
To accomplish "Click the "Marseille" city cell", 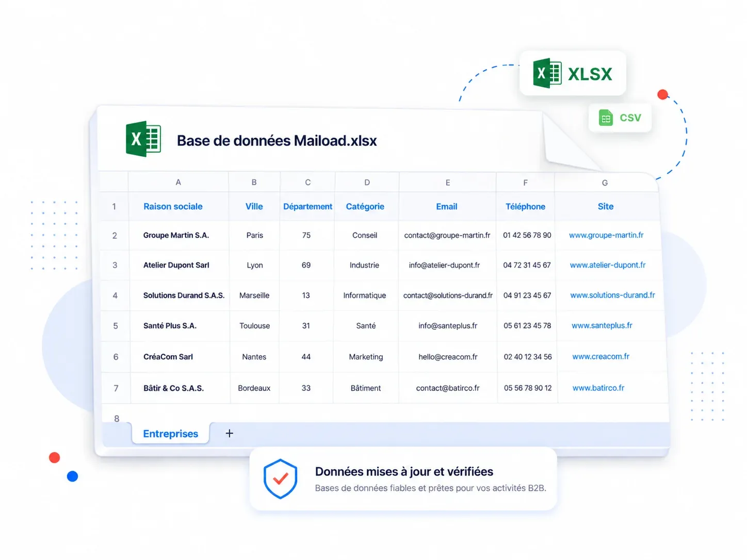I will (x=254, y=295).
